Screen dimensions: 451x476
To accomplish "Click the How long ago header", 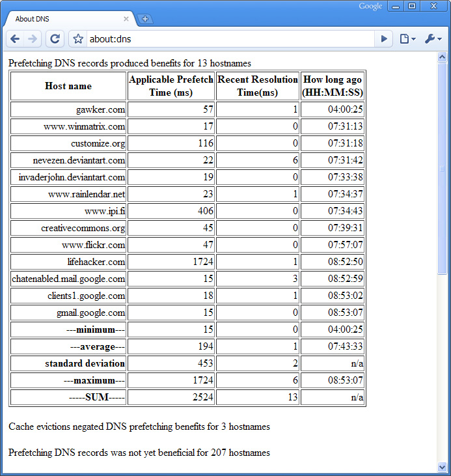I will (333, 86).
